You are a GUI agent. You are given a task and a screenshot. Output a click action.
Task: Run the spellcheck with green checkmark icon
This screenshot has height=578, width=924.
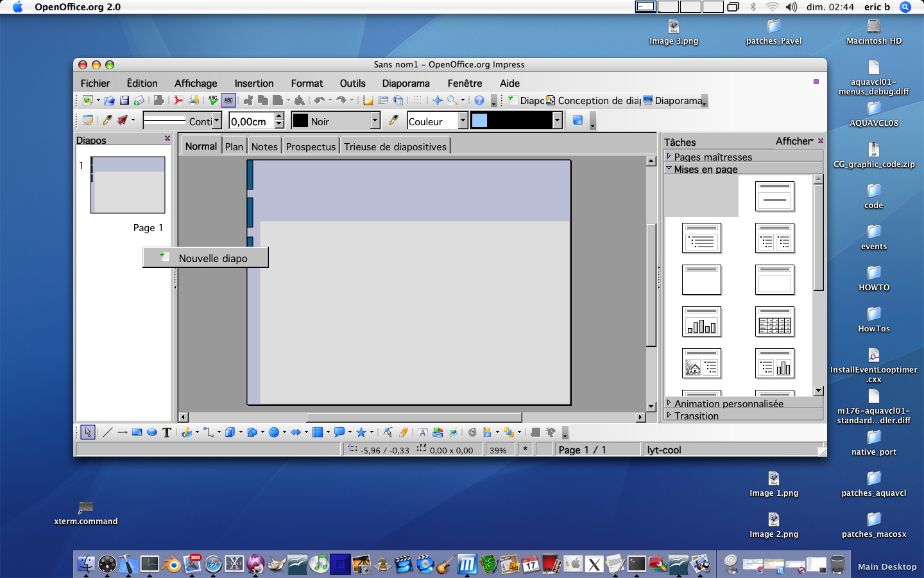pos(213,100)
